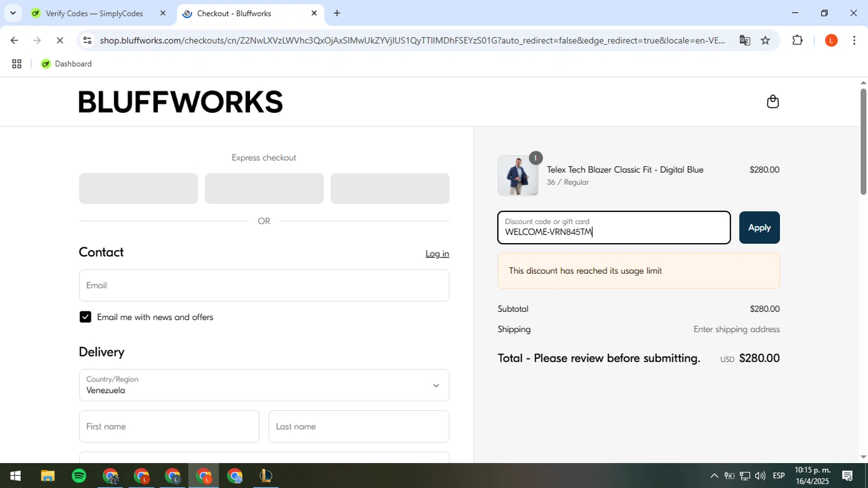Open the tab search dropdown arrow
The height and width of the screenshot is (488, 868).
pos(13,13)
